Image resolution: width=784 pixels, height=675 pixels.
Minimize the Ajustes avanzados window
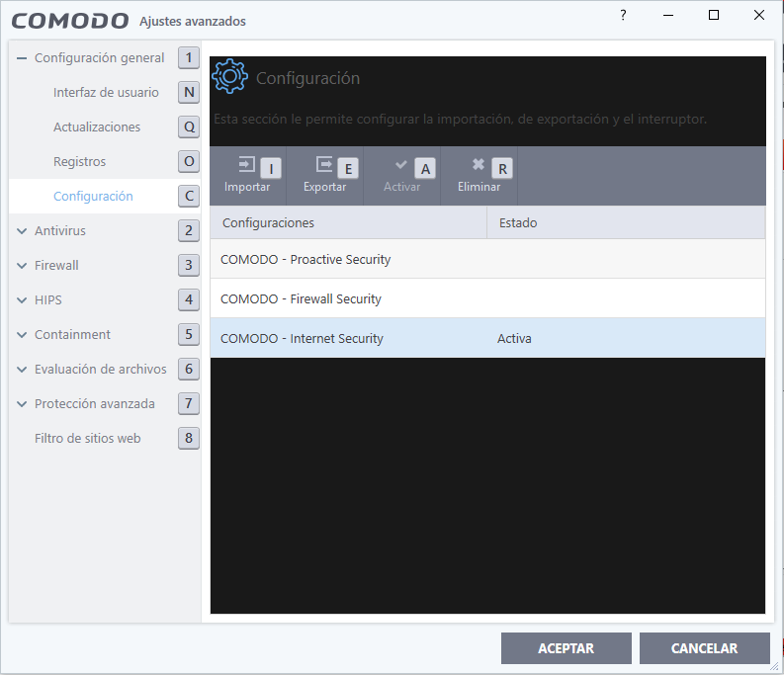click(668, 15)
